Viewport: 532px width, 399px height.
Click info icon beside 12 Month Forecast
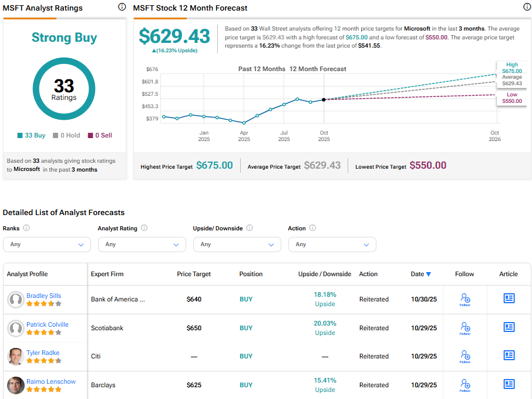pyautogui.click(x=527, y=7)
